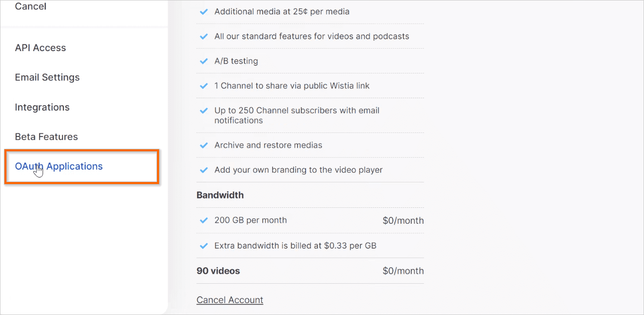The height and width of the screenshot is (315, 644).
Task: Click checkmark beside Up to 250 Channel subscribers
Action: click(x=203, y=111)
